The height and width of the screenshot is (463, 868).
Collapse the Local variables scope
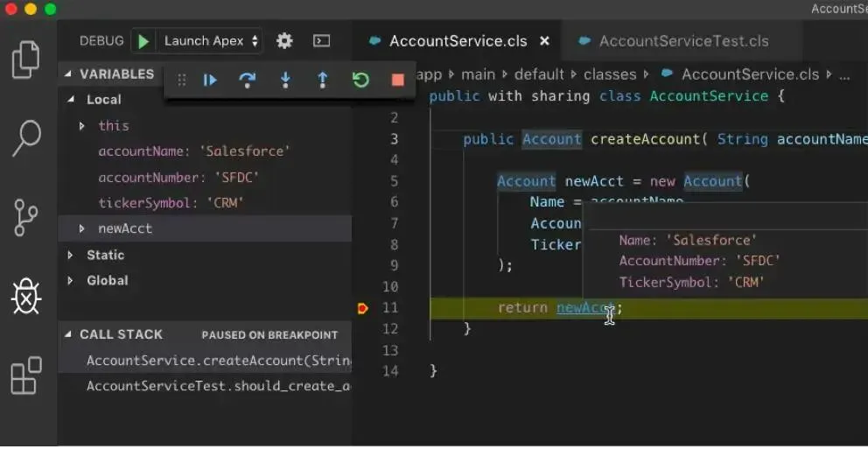click(71, 100)
